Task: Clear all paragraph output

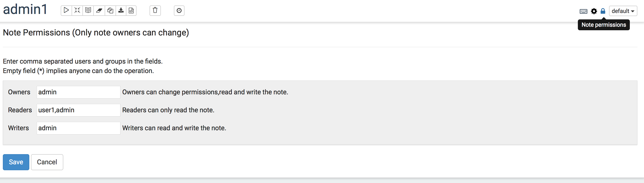Action: (99, 10)
